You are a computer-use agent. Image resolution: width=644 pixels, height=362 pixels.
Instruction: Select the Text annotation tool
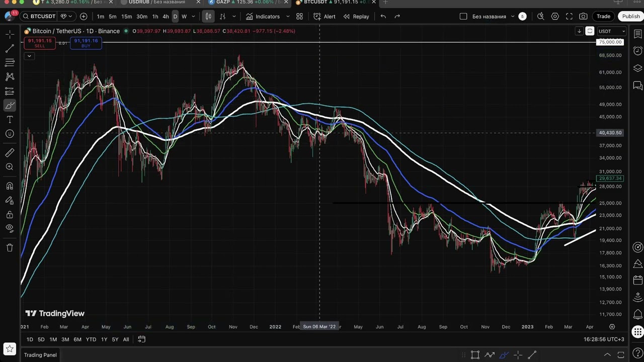(x=10, y=120)
